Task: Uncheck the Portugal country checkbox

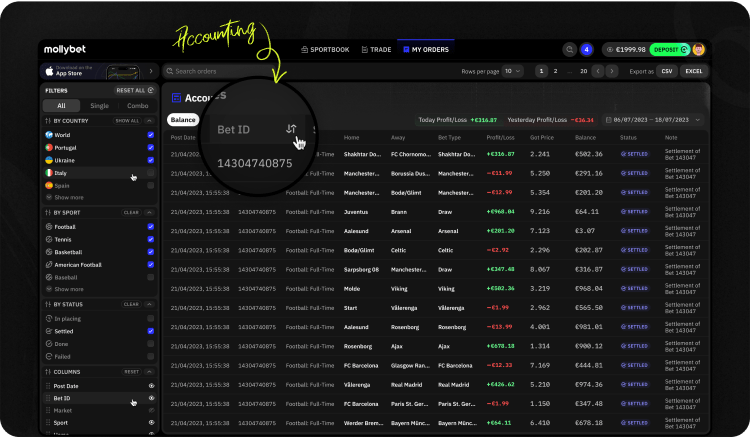Action: (151, 146)
